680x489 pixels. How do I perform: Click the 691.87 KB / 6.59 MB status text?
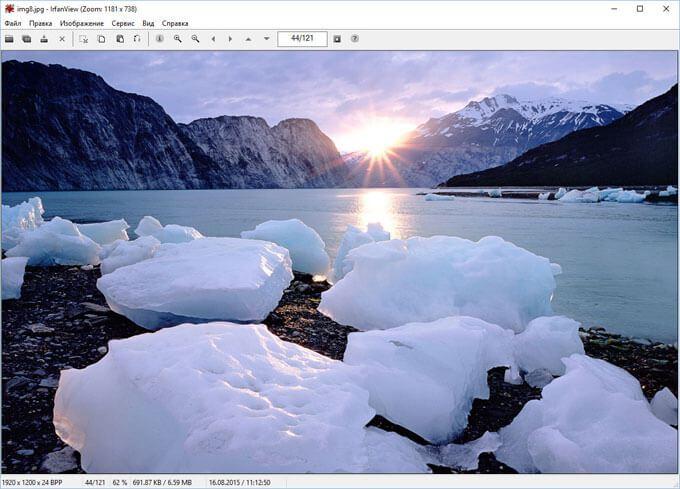[x=162, y=482]
